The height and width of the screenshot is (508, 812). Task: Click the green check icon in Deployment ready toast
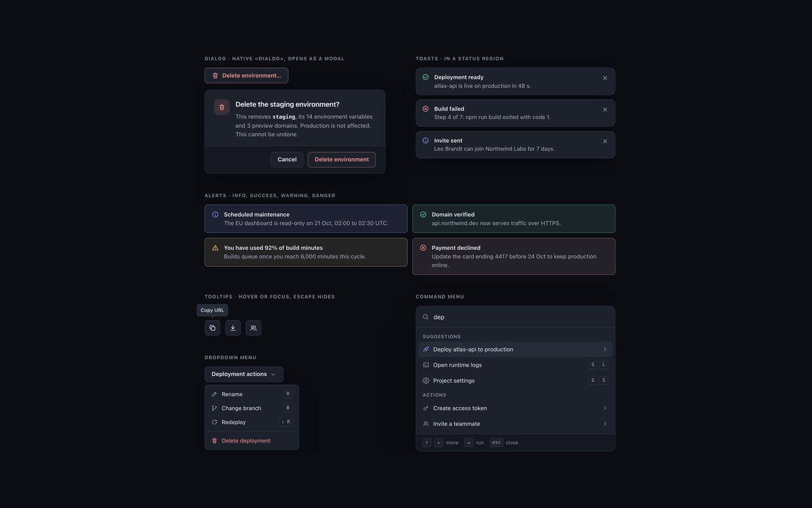[426, 77]
